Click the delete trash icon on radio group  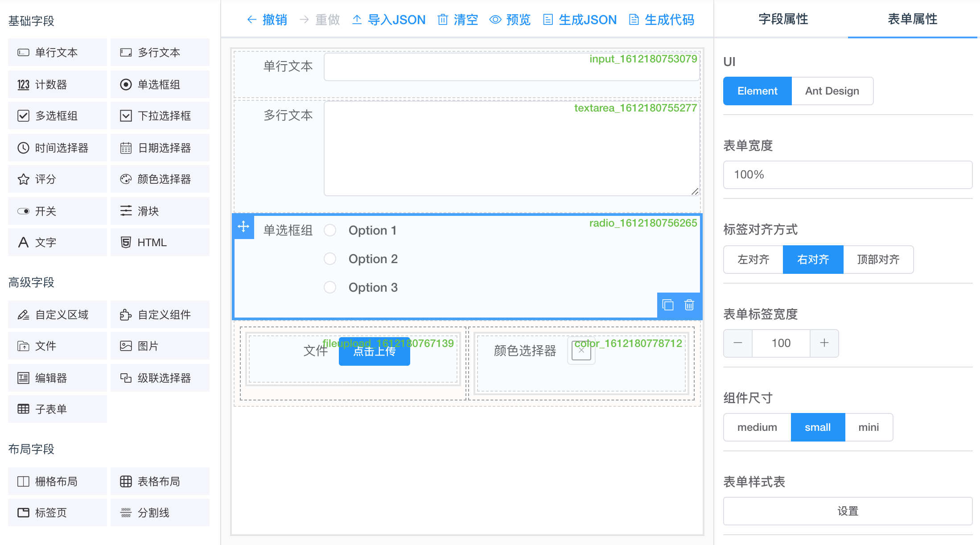pos(689,305)
